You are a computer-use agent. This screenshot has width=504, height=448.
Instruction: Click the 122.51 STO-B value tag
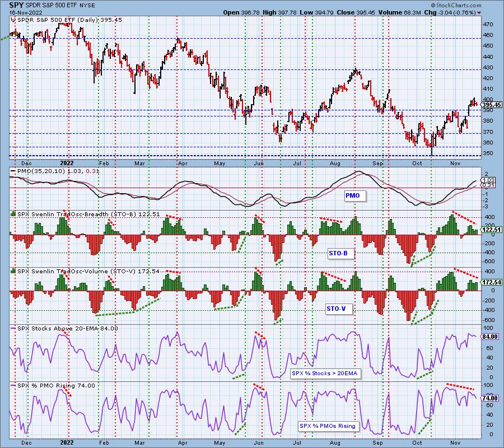pyautogui.click(x=492, y=230)
